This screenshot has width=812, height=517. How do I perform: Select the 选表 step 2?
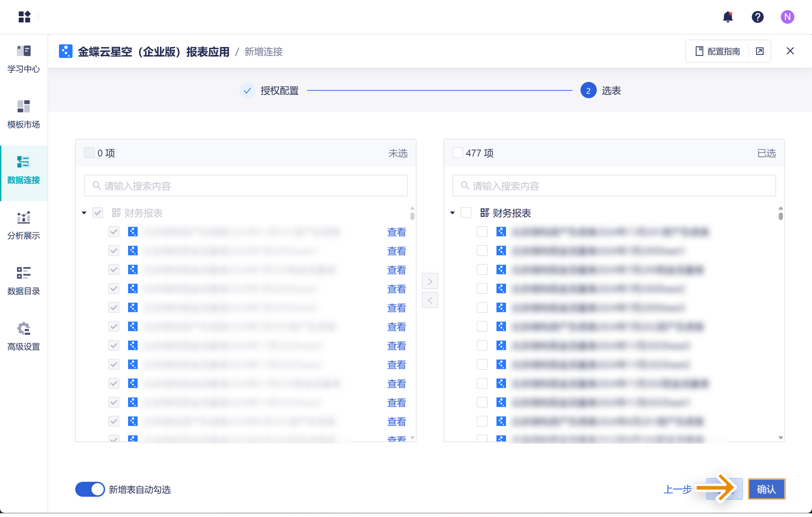[601, 90]
